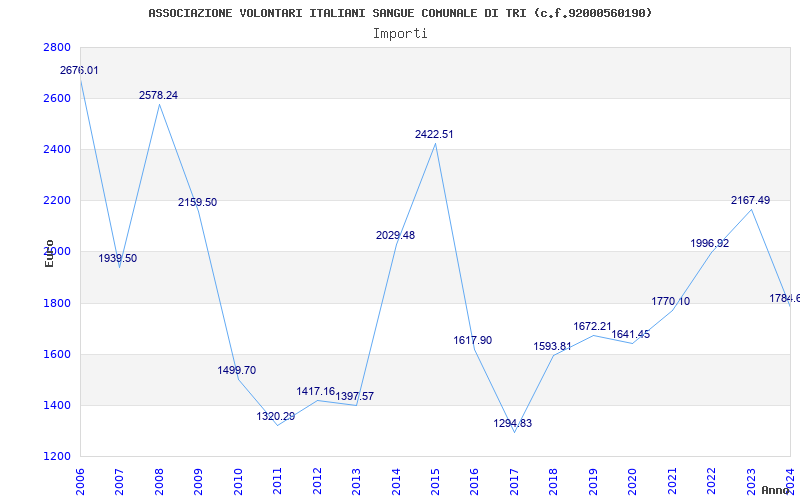Click x-axis year label 2022
This screenshot has width=800, height=500.
point(711,482)
